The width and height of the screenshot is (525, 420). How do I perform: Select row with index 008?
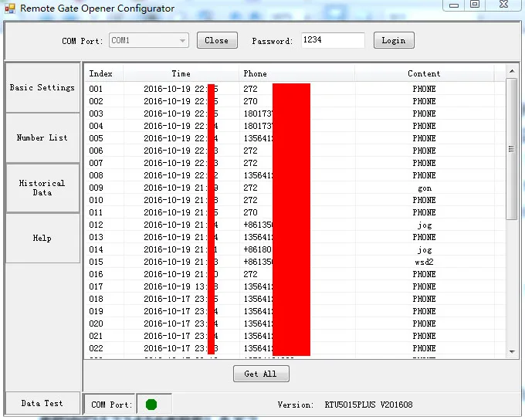295,175
